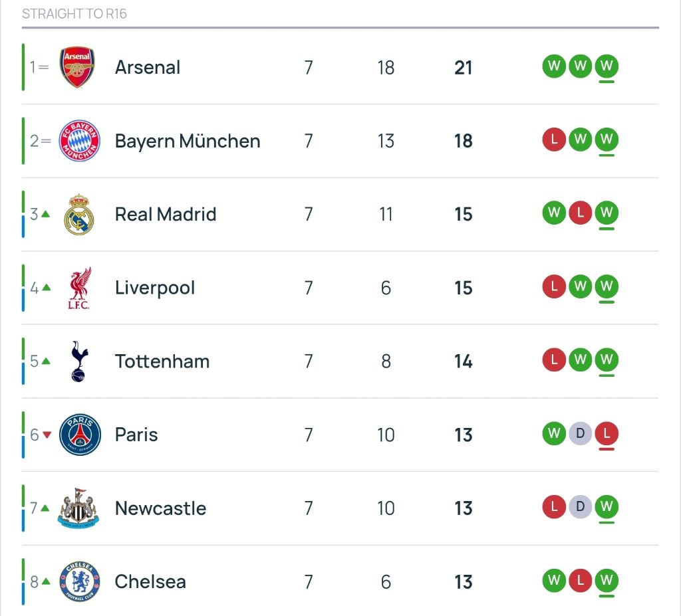
Task: Click Paris's red down-arrow rank indicator
Action: coord(47,435)
